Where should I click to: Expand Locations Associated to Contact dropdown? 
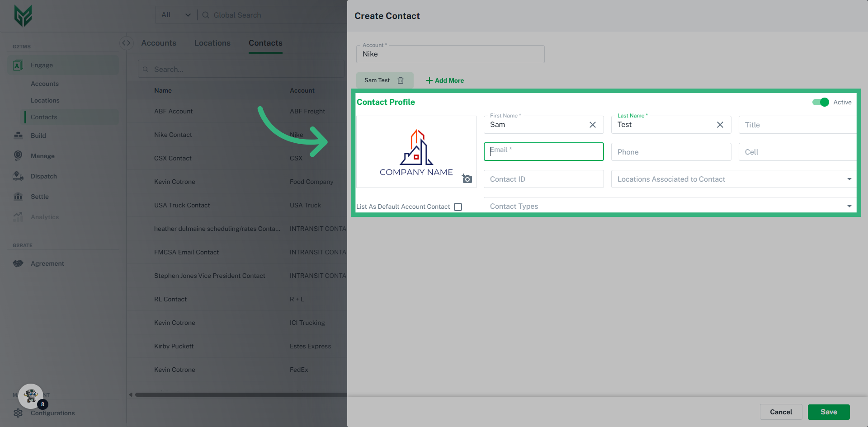(849, 179)
